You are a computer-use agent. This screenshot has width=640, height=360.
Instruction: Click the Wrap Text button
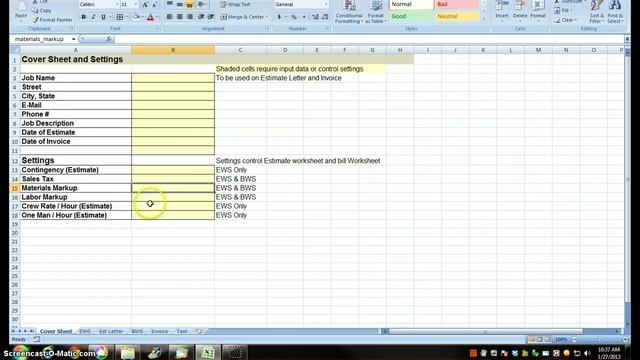pos(236,4)
